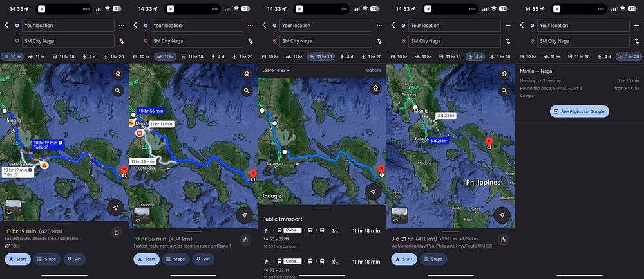Pin the 10 hr 19 min driving route
644x279 pixels.
click(x=74, y=259)
